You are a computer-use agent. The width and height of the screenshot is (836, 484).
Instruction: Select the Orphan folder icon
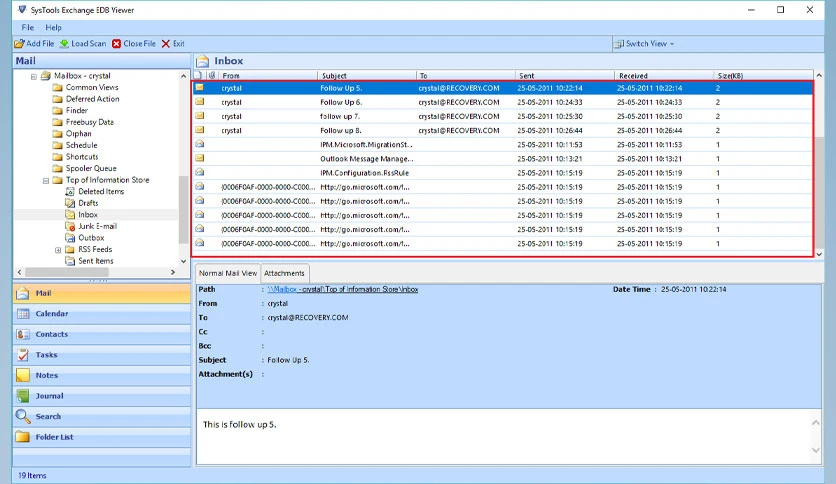[58, 134]
